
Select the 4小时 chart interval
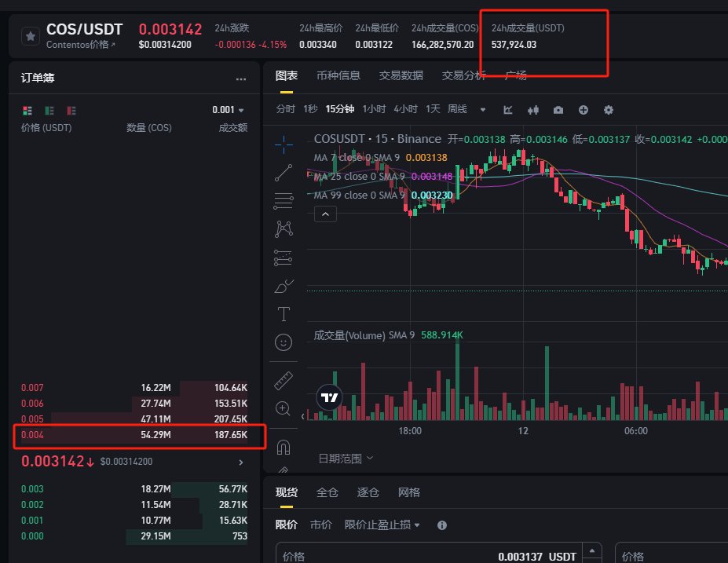coord(406,109)
